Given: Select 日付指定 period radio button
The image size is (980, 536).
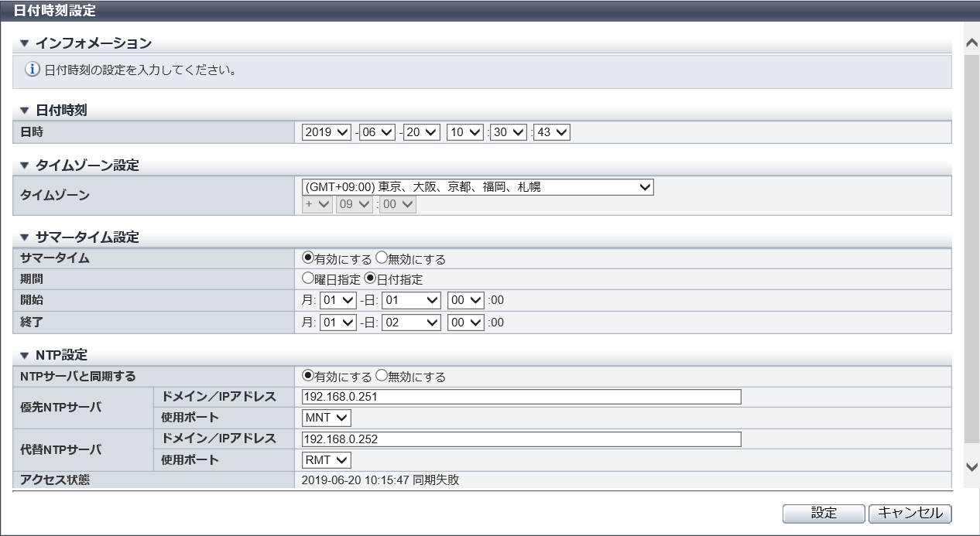Looking at the screenshot, I should (x=370, y=279).
